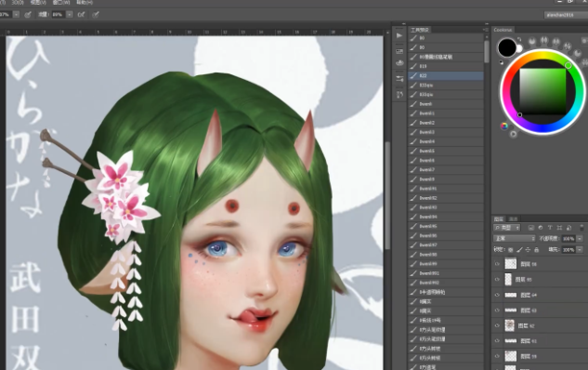
Task: Click the black foreground color circle in Coolorus
Action: (x=507, y=47)
